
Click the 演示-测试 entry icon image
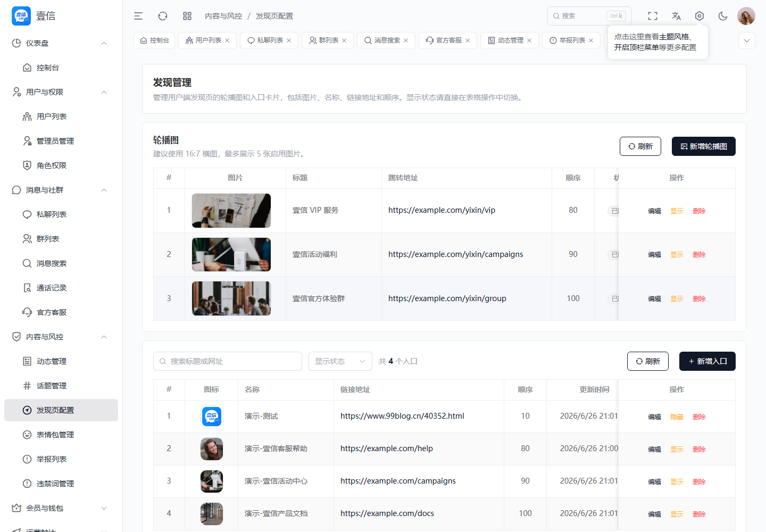click(212, 417)
